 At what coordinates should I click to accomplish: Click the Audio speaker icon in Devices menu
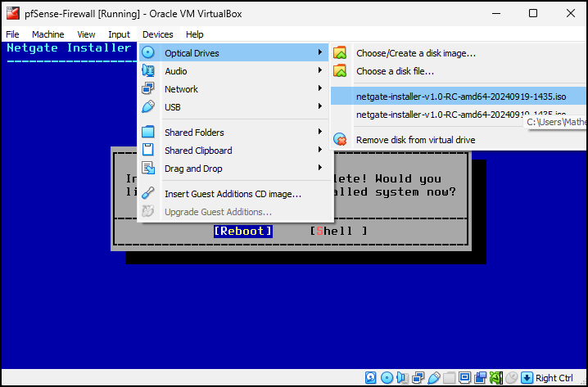148,70
